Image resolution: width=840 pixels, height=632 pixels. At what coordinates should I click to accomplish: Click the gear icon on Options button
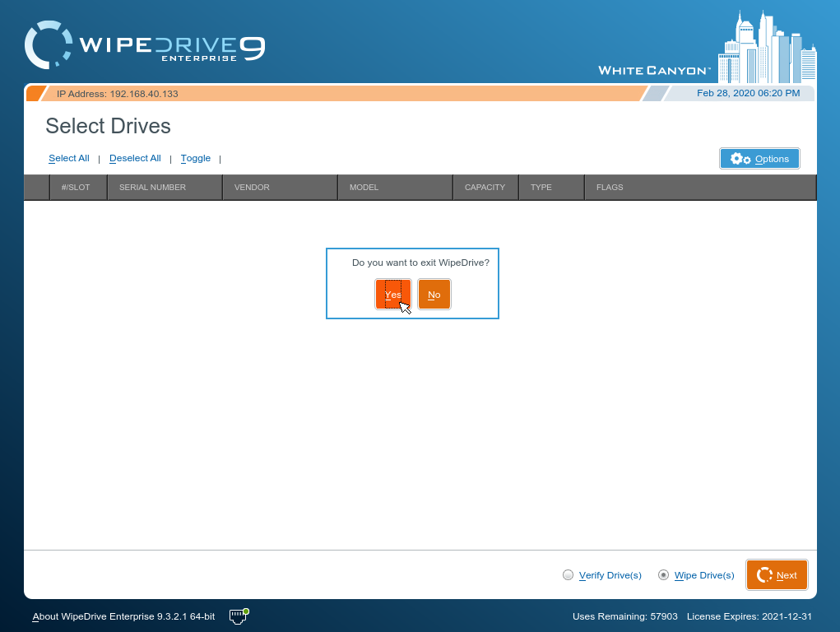(740, 159)
